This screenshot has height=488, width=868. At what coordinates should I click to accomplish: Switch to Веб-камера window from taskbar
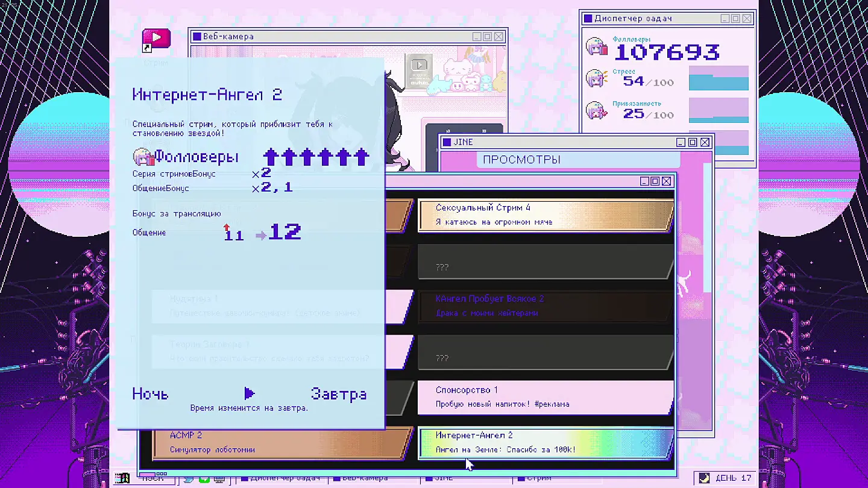(x=360, y=478)
